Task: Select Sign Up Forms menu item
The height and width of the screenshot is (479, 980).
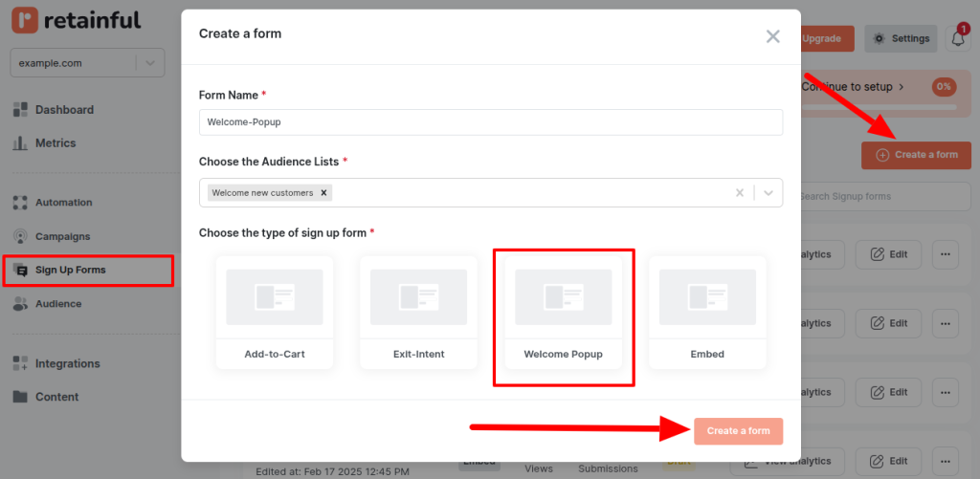Action: [x=70, y=271]
